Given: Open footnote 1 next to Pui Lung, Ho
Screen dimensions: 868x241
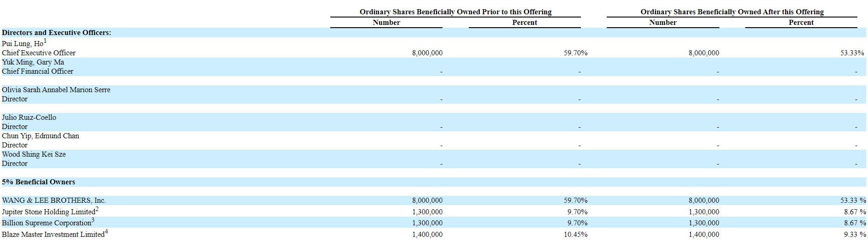Looking at the screenshot, I should click(x=45, y=41).
